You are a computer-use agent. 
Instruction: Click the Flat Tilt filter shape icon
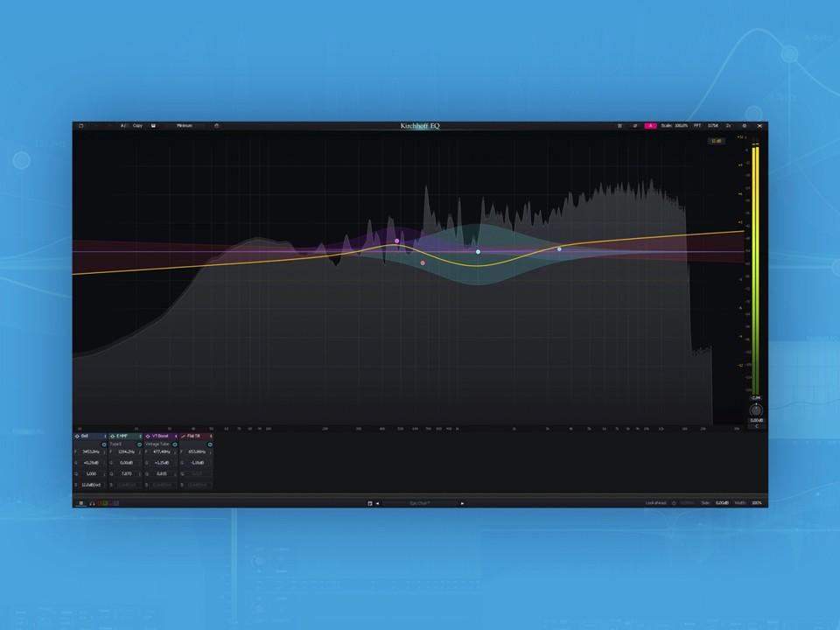point(183,436)
